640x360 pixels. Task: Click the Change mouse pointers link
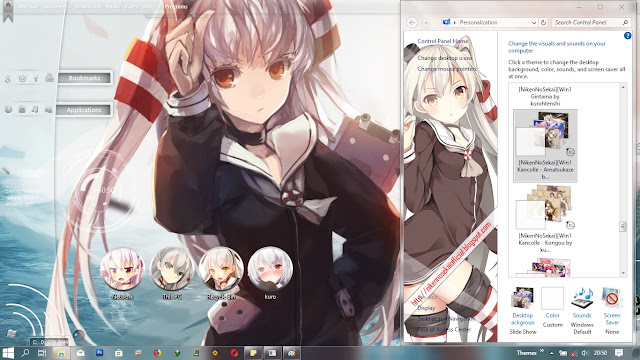tap(447, 69)
